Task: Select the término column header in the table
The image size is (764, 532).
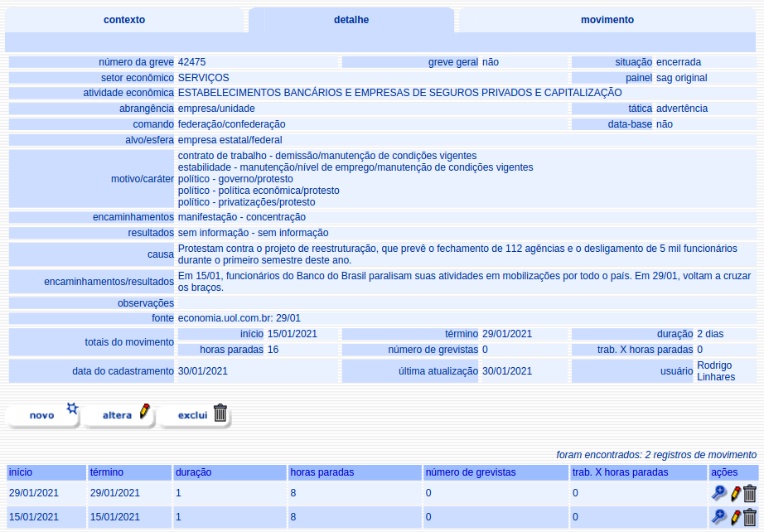Action: [x=129, y=472]
